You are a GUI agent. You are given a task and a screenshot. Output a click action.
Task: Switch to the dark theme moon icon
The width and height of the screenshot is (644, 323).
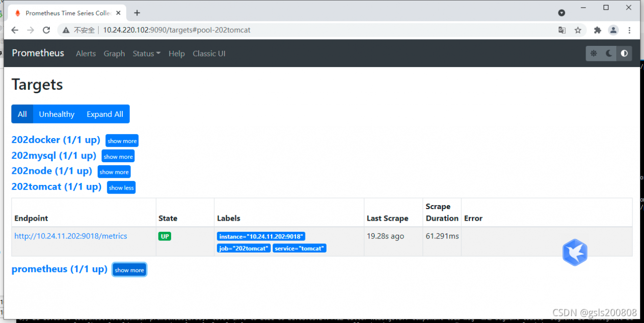[x=609, y=53]
